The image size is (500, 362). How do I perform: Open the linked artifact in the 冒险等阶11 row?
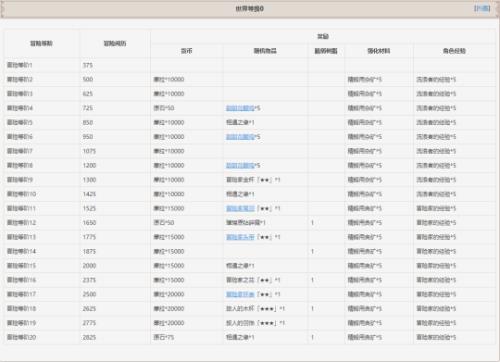(x=240, y=209)
